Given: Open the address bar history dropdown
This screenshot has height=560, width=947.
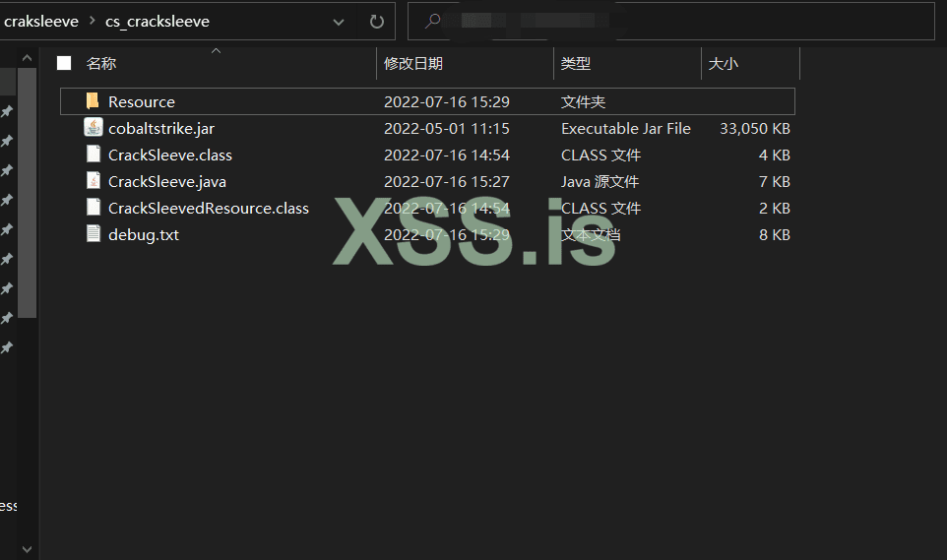Looking at the screenshot, I should [339, 22].
